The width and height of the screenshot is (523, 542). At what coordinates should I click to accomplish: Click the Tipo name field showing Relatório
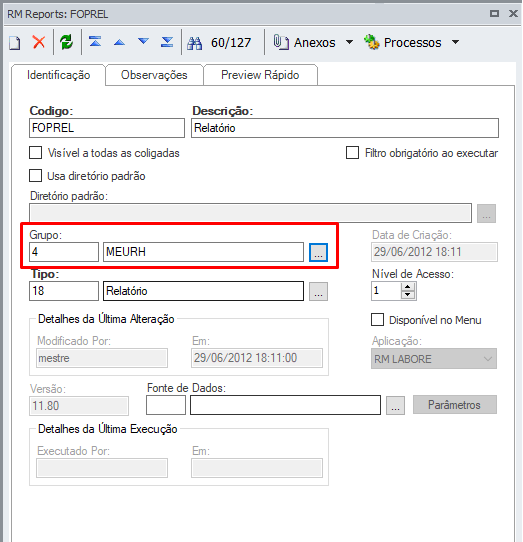(203, 291)
